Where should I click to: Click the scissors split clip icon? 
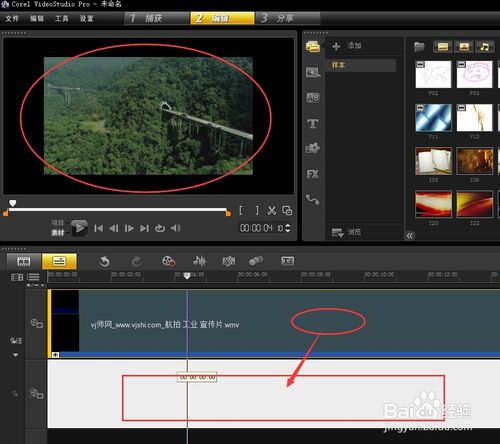(272, 211)
